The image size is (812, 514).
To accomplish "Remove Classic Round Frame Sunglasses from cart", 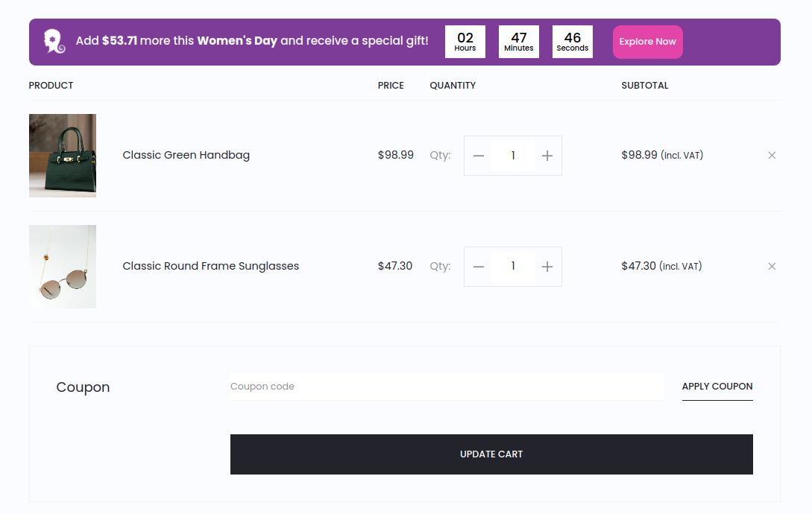I will (x=772, y=267).
